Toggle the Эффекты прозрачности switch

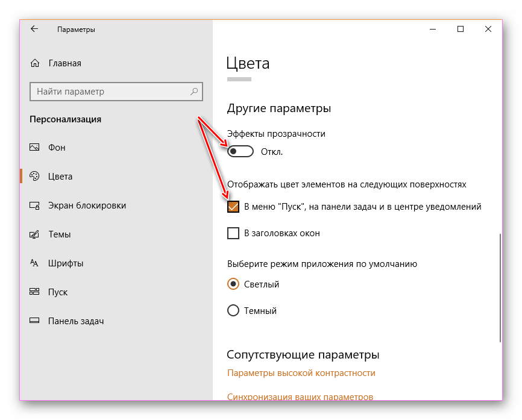click(241, 152)
